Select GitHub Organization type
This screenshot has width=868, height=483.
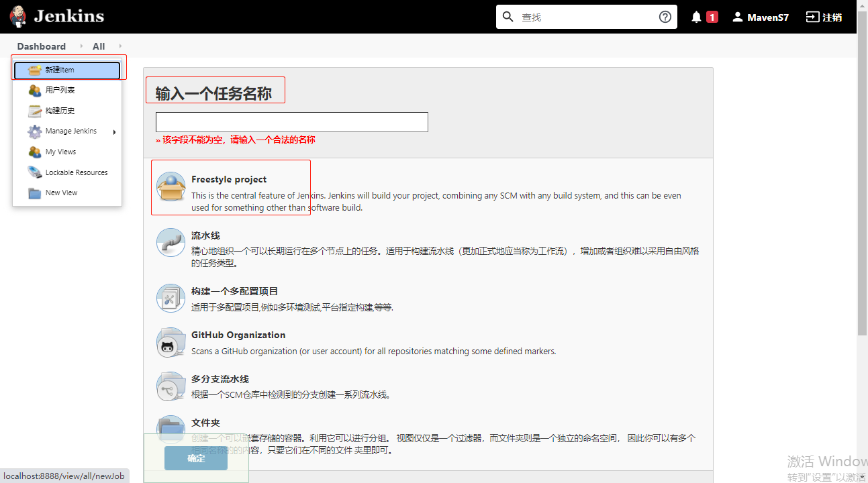tap(428, 342)
